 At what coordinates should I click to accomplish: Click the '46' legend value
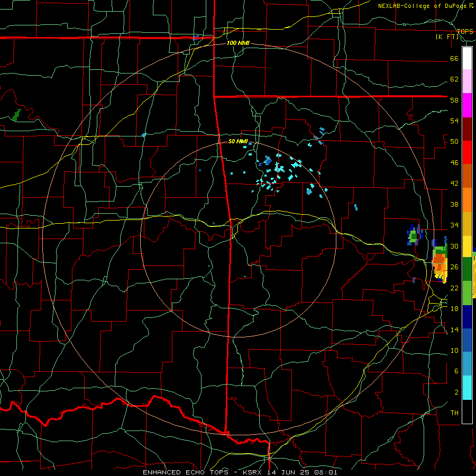454,163
